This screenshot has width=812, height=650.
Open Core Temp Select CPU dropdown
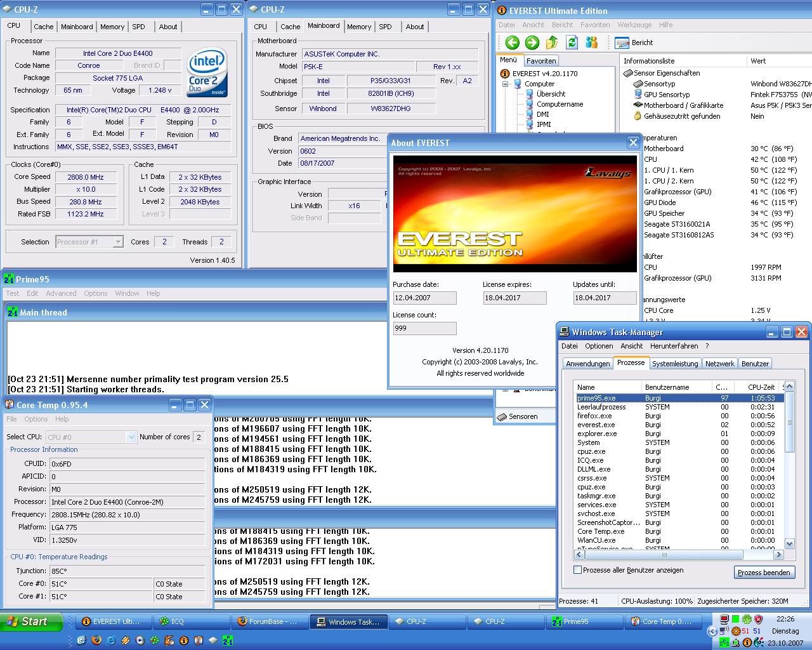tap(131, 437)
